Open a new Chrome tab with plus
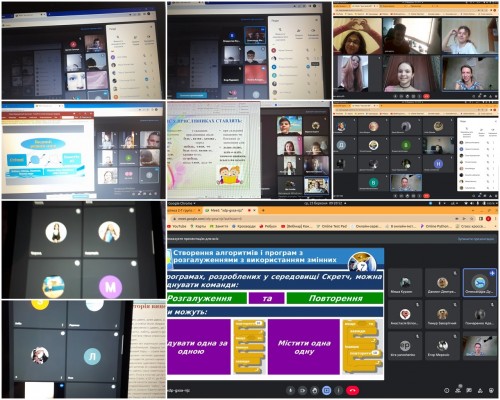 point(263,211)
